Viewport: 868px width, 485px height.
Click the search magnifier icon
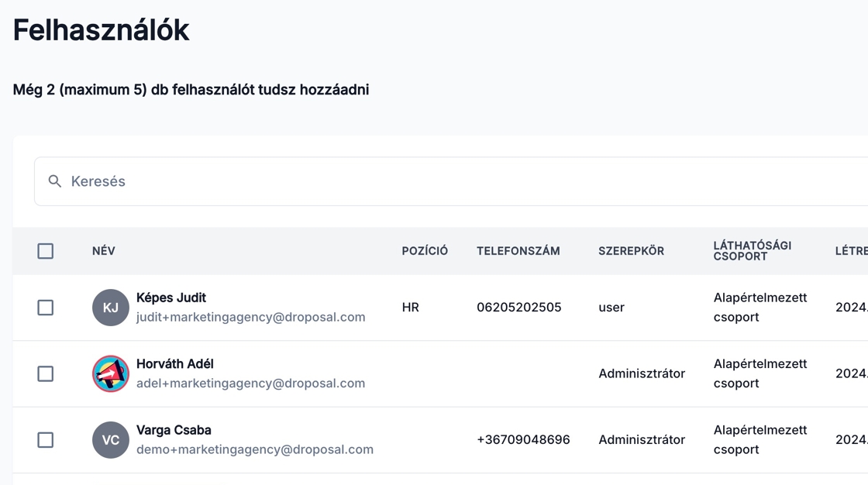point(55,181)
